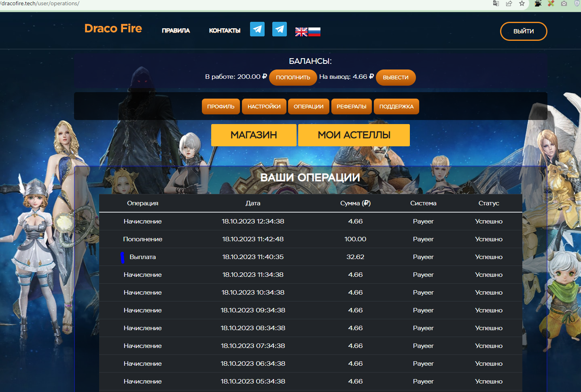This screenshot has width=581, height=392.
Task: Click the date 18.10.2023 08:34:38
Action: click(253, 328)
